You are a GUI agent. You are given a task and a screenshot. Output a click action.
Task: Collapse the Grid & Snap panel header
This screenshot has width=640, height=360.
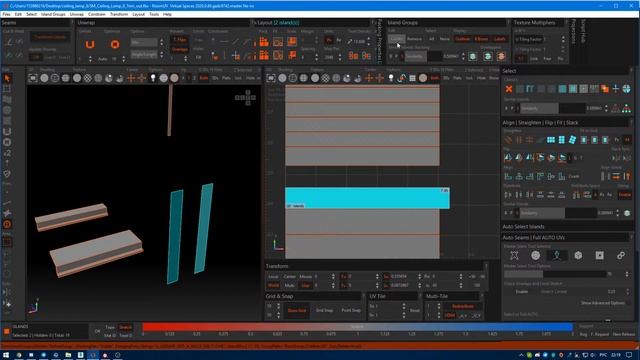pyautogui.click(x=315, y=296)
